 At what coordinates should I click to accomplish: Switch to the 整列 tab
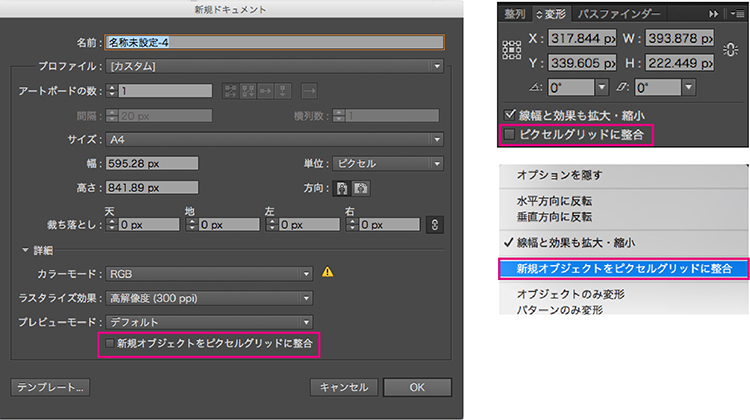pyautogui.click(x=515, y=14)
